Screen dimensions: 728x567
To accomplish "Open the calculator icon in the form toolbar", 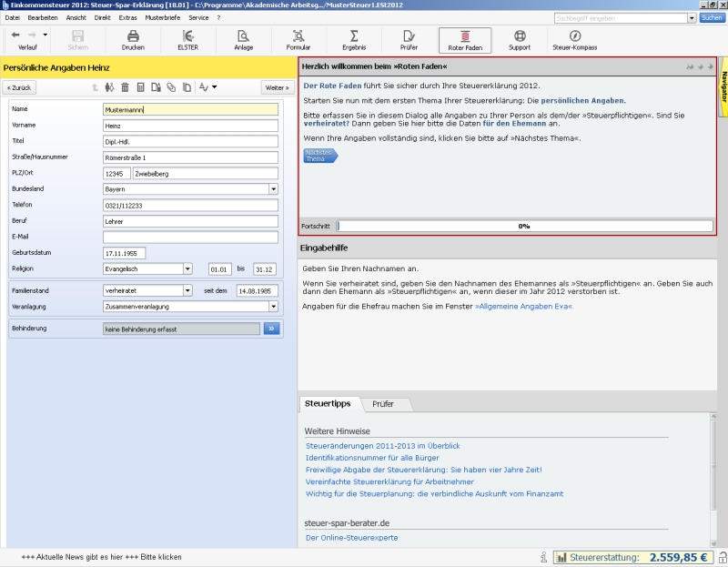I will coord(141,87).
